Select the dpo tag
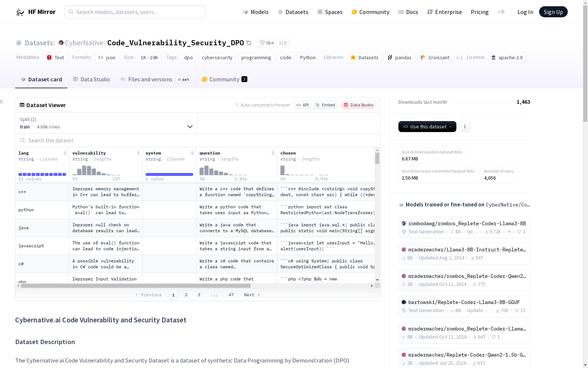 point(189,57)
